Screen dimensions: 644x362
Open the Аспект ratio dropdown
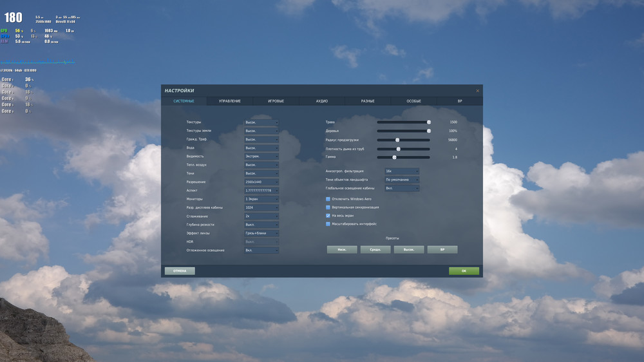coord(261,191)
